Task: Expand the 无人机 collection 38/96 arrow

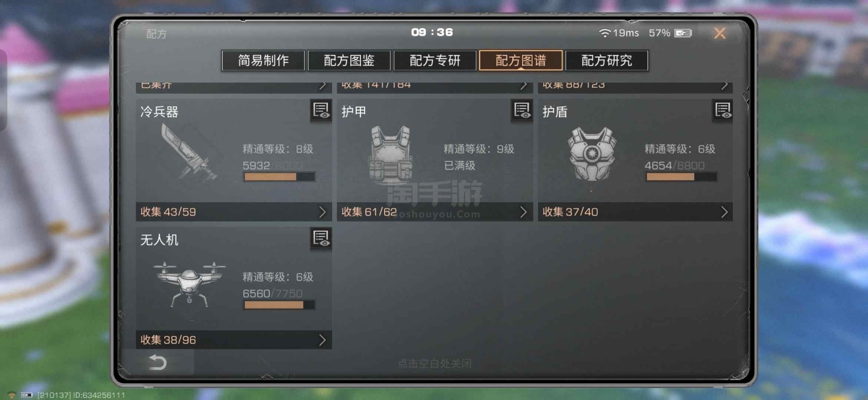Action: coord(322,340)
